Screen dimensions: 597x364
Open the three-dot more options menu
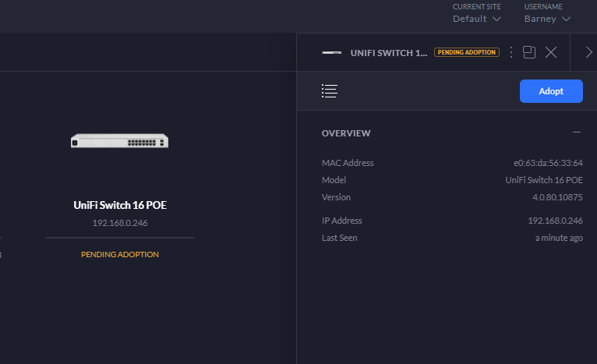click(x=511, y=52)
